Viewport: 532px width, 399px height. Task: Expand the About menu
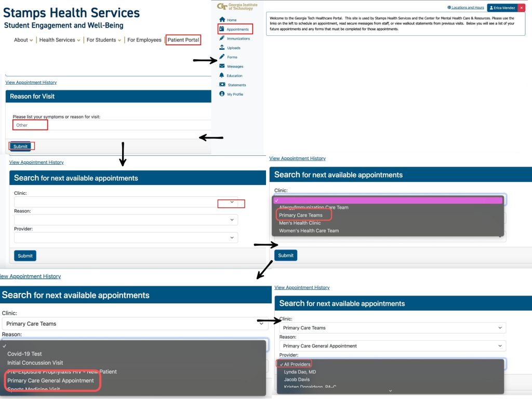pyautogui.click(x=23, y=40)
